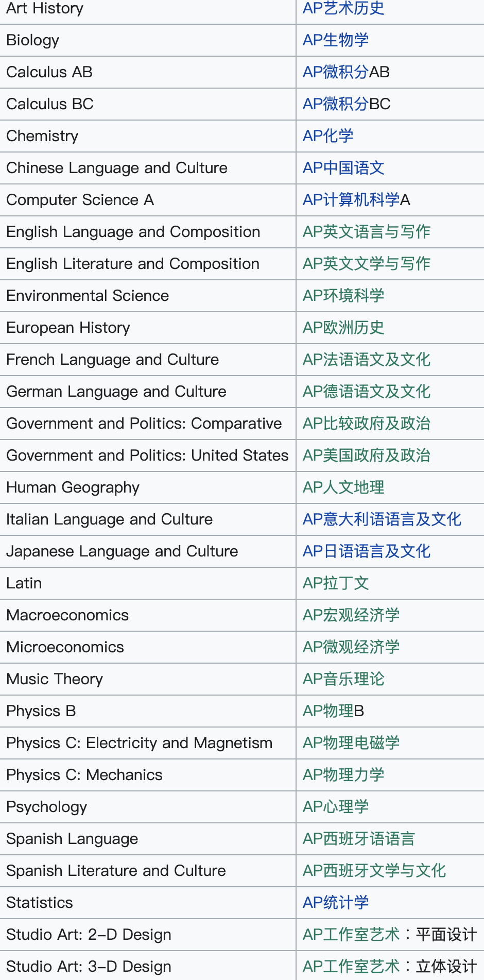Click the AP心理学 link
Image resolution: width=484 pixels, height=980 pixels.
point(336,807)
